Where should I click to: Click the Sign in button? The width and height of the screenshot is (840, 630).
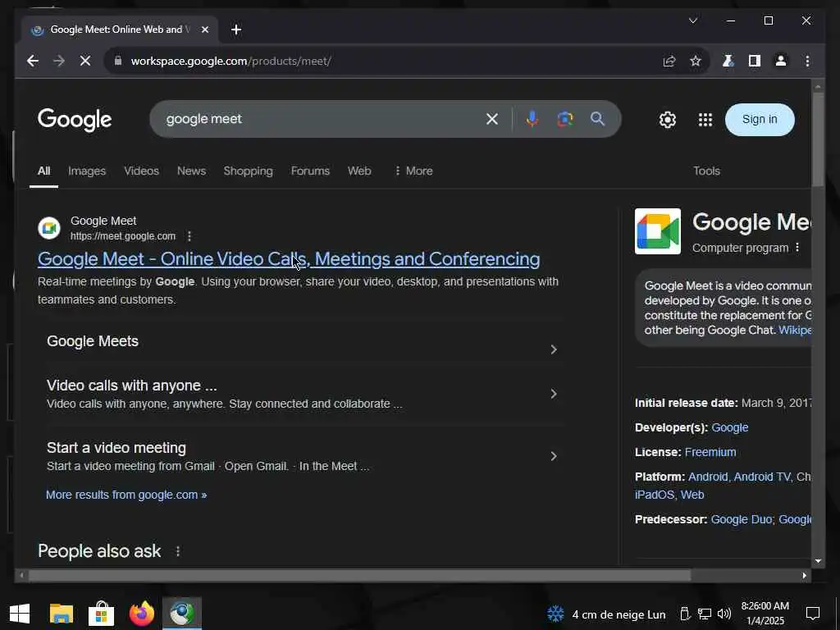tap(759, 120)
